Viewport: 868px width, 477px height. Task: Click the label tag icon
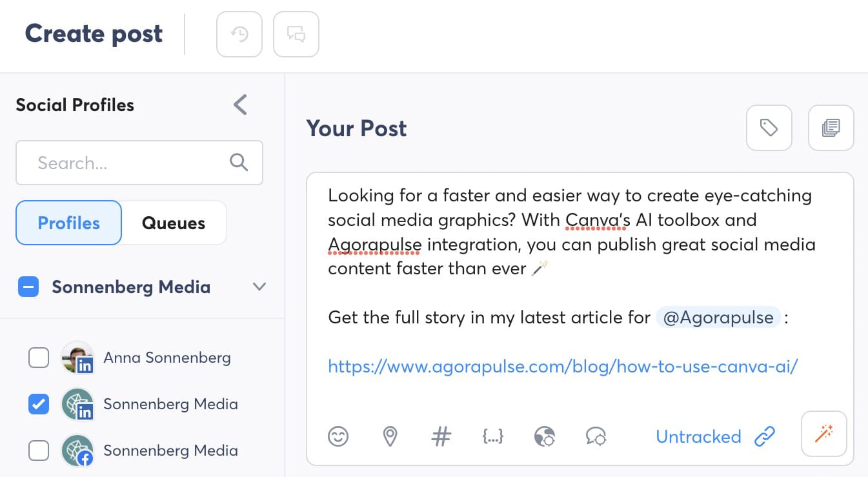[x=769, y=128]
